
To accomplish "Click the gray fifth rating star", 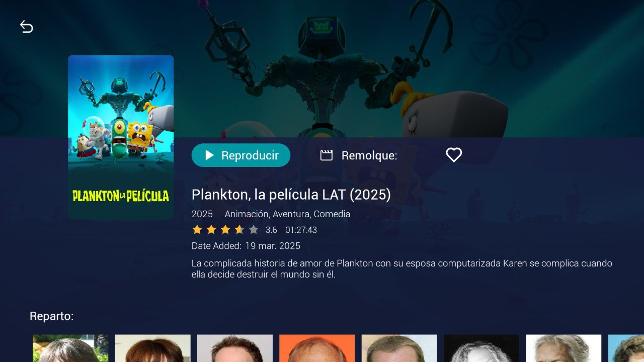I will [254, 230].
